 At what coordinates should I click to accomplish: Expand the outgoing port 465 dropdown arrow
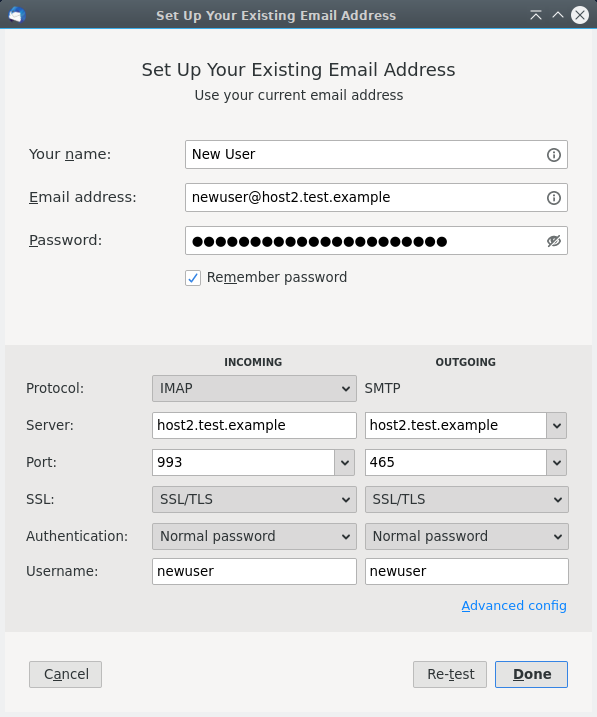(x=557, y=462)
